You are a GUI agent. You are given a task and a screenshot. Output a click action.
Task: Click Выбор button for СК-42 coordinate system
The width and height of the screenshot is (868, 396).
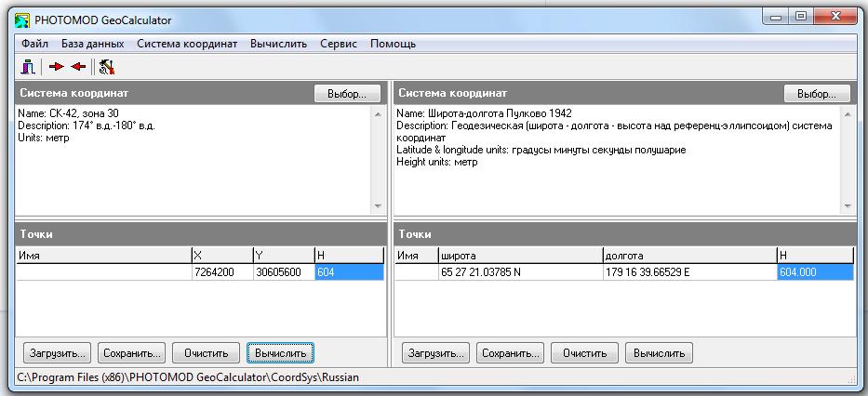click(x=347, y=94)
